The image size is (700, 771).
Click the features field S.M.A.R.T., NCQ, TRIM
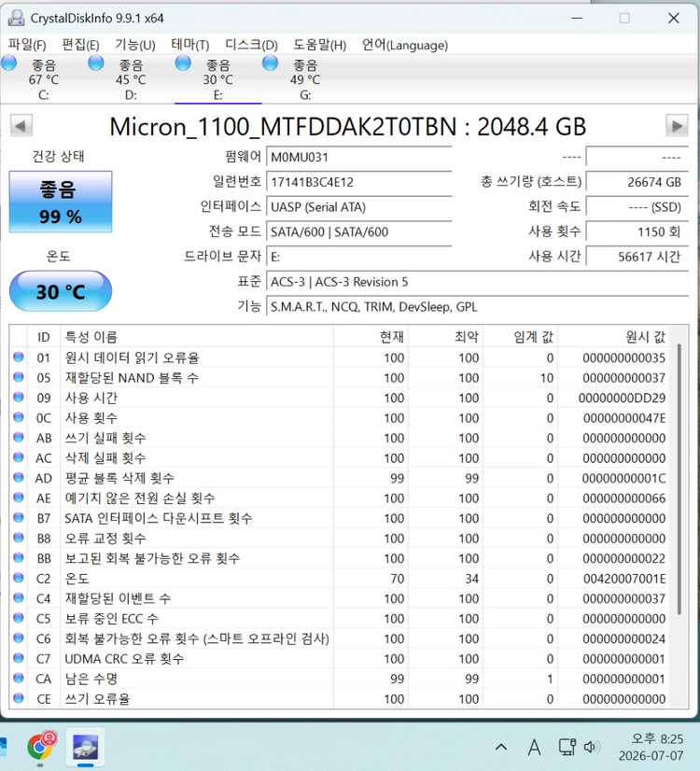[x=477, y=307]
